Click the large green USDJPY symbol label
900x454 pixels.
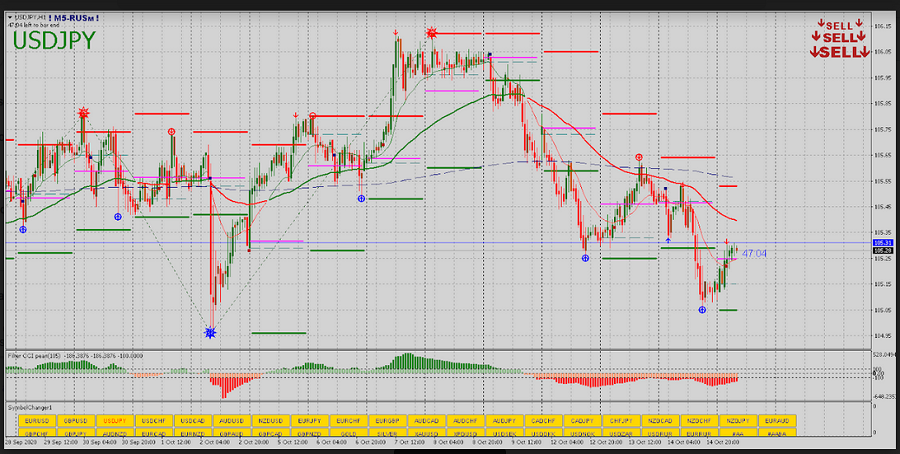click(x=55, y=40)
